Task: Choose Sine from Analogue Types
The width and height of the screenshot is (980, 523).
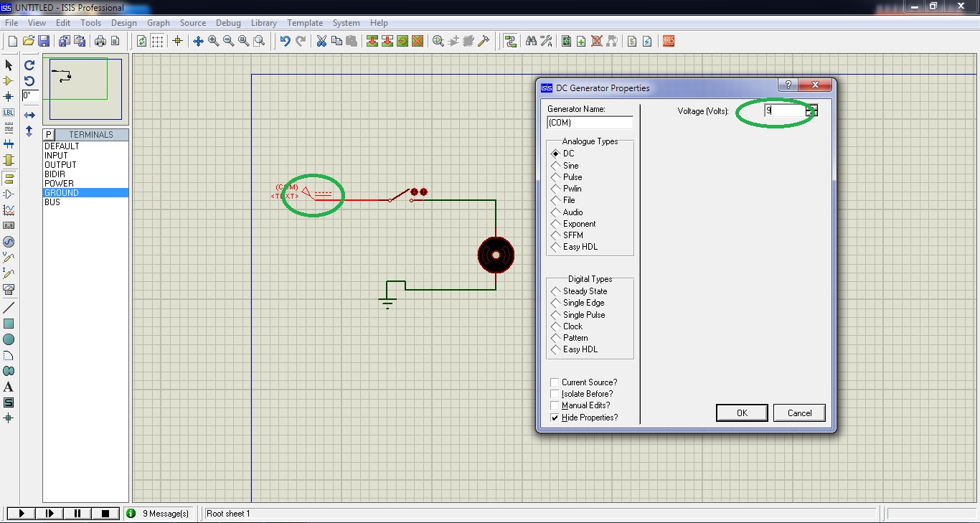Action: pos(555,165)
